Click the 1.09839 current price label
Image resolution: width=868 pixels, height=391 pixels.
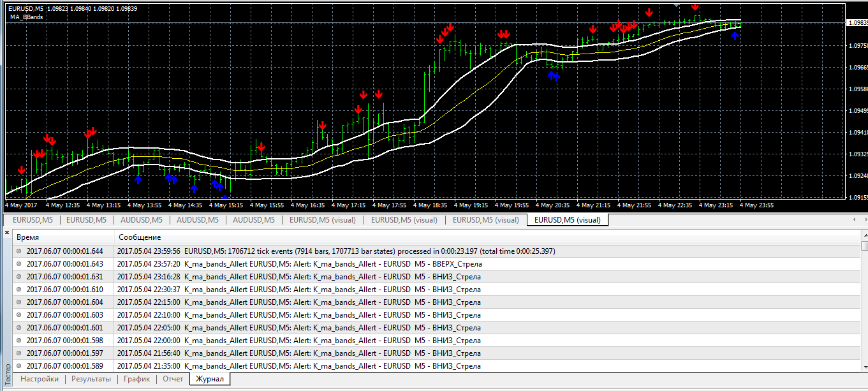(856, 23)
